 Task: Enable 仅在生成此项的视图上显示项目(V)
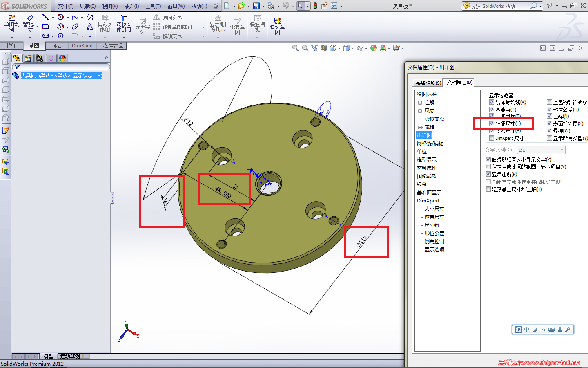point(488,167)
